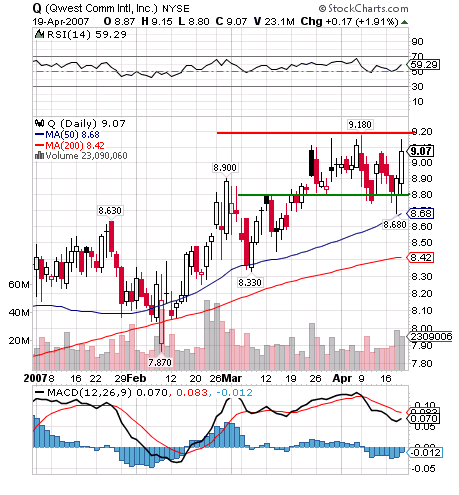Click the MA(200) red legend line
459x495 pixels.
(x=39, y=145)
